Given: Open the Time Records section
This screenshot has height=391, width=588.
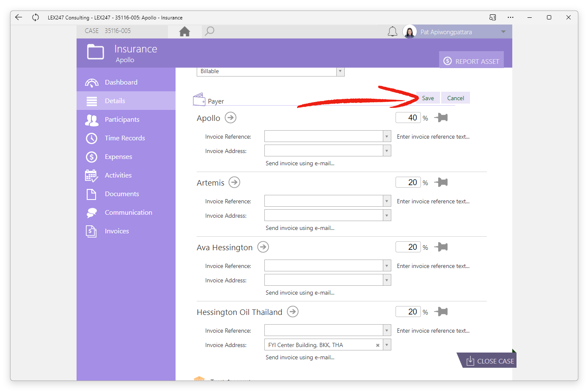Looking at the screenshot, I should (126, 138).
